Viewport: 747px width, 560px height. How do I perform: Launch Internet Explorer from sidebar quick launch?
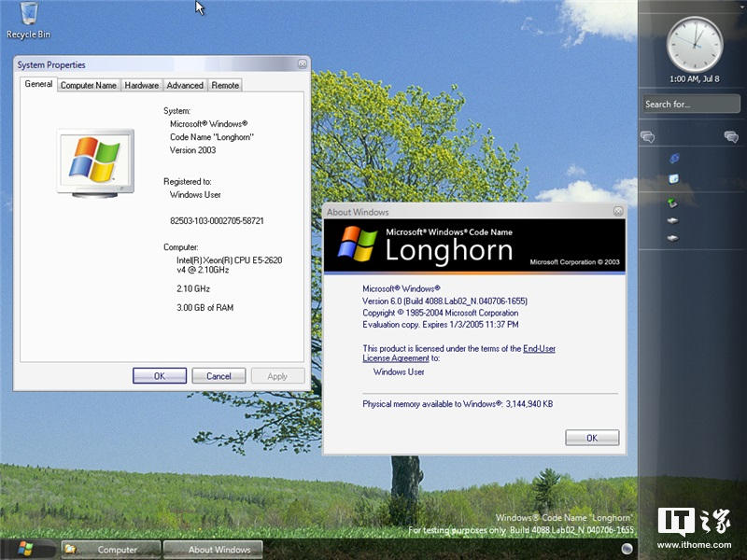673,158
